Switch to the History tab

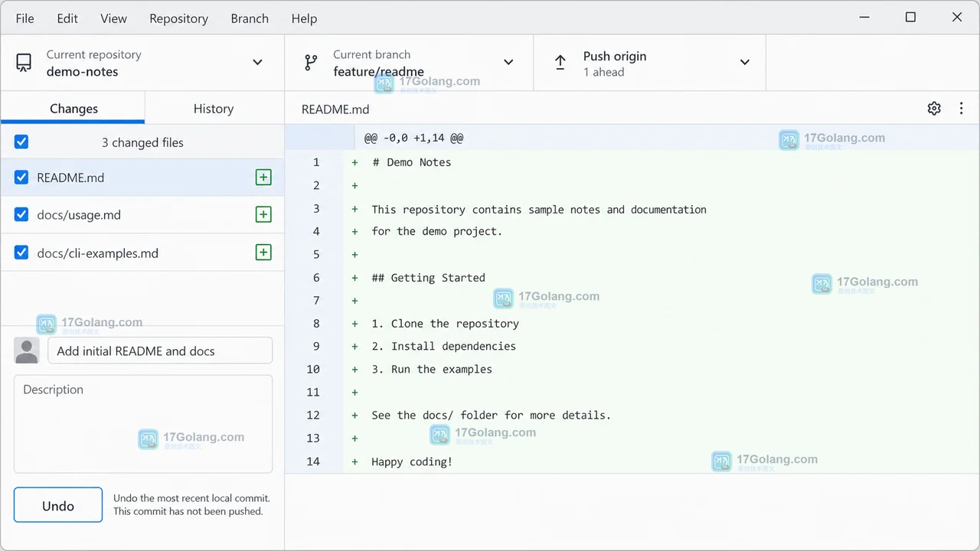[214, 109]
